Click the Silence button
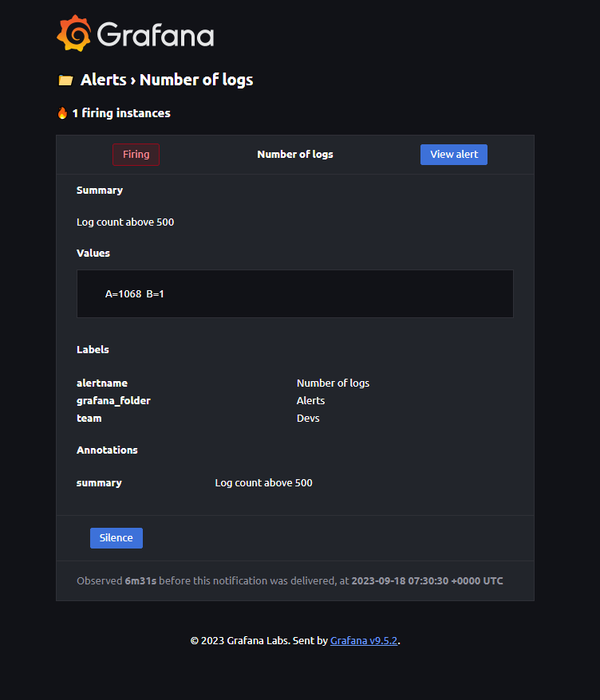Image resolution: width=600 pixels, height=700 pixels. click(x=116, y=538)
